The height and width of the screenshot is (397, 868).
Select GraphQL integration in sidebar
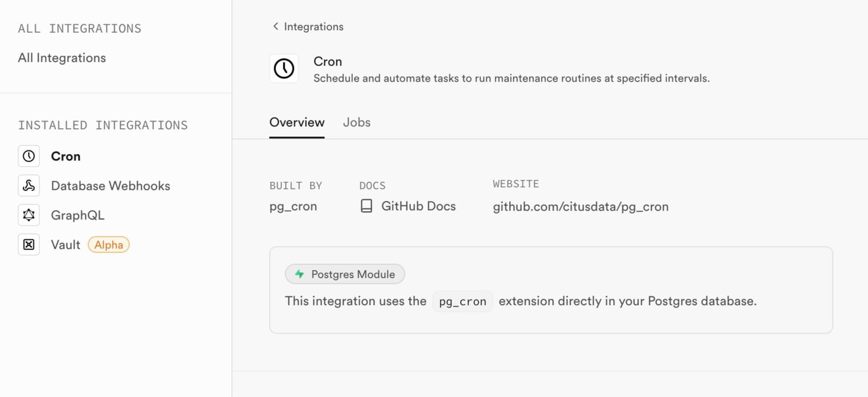[x=77, y=215]
